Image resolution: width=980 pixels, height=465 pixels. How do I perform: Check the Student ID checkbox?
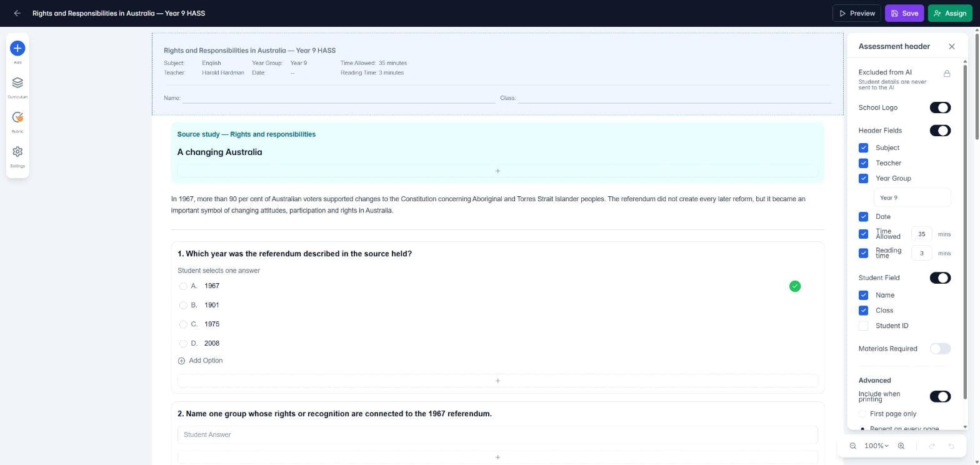pos(863,326)
